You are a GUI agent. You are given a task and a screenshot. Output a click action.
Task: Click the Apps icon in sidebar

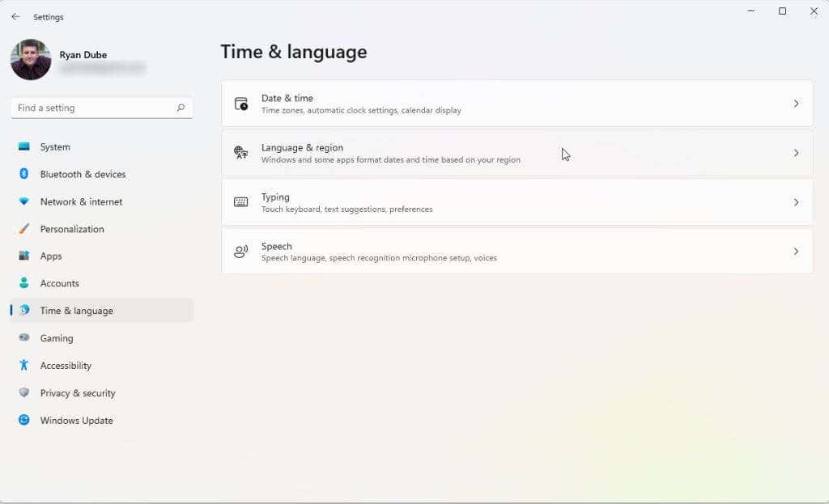pyautogui.click(x=23, y=256)
